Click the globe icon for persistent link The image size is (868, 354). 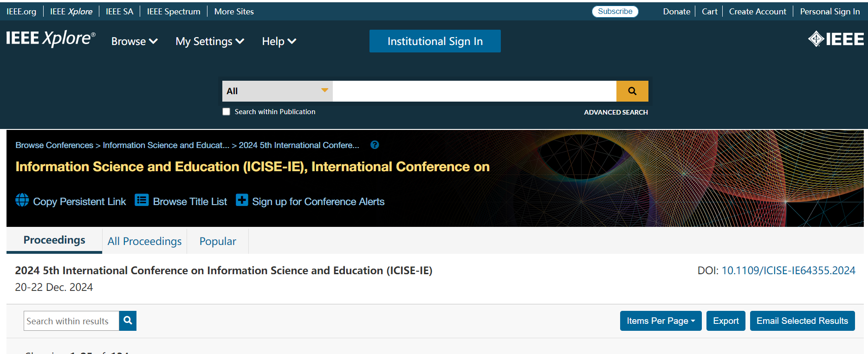[22, 200]
